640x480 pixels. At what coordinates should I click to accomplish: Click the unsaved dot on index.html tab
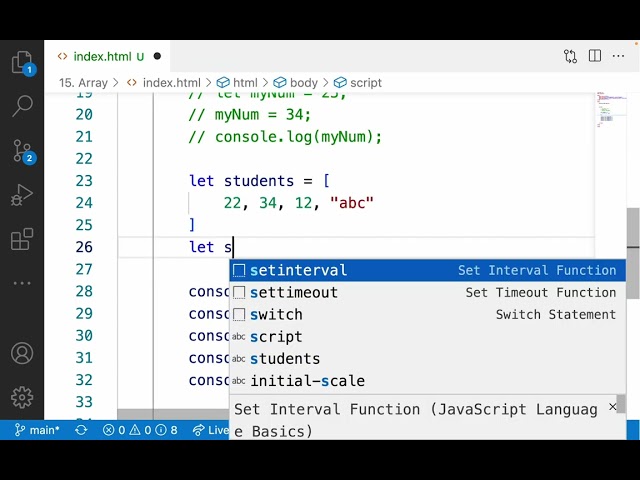(157, 56)
